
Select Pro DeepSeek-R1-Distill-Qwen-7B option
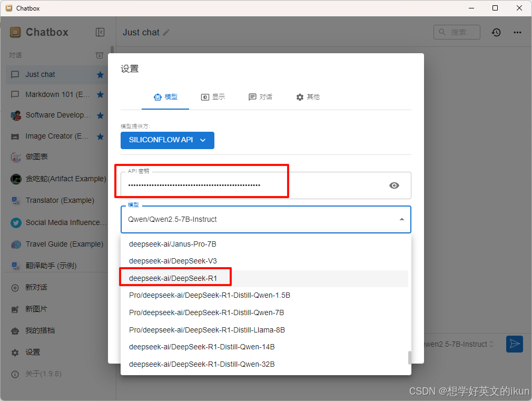[264, 312]
